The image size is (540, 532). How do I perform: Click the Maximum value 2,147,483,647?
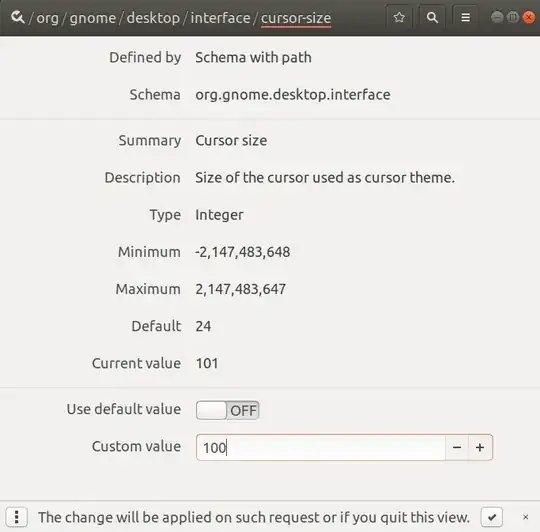pyautogui.click(x=240, y=289)
